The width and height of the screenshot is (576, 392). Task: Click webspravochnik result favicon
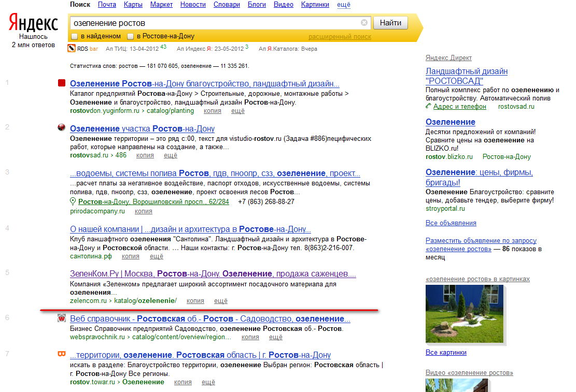pyautogui.click(x=61, y=318)
